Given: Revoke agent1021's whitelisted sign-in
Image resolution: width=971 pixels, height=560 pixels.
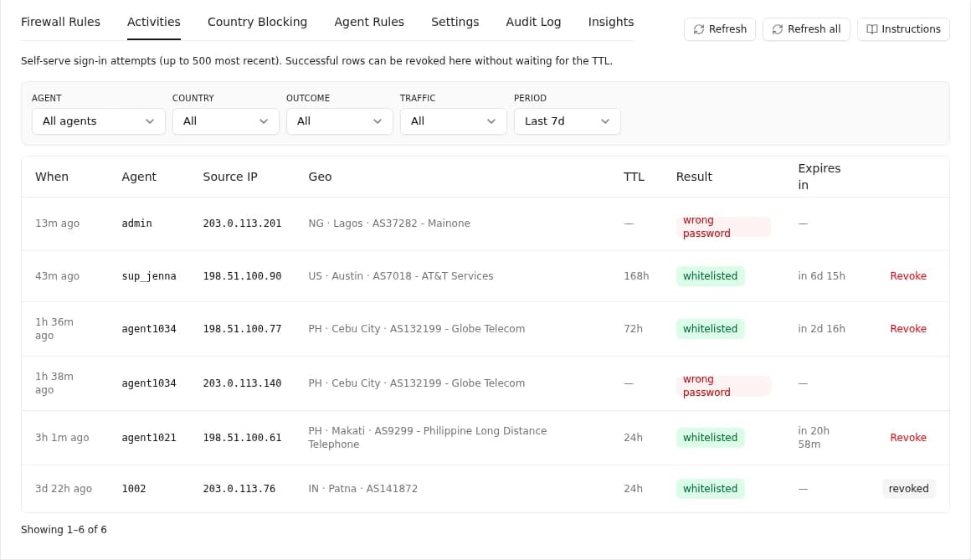Looking at the screenshot, I should tap(908, 437).
